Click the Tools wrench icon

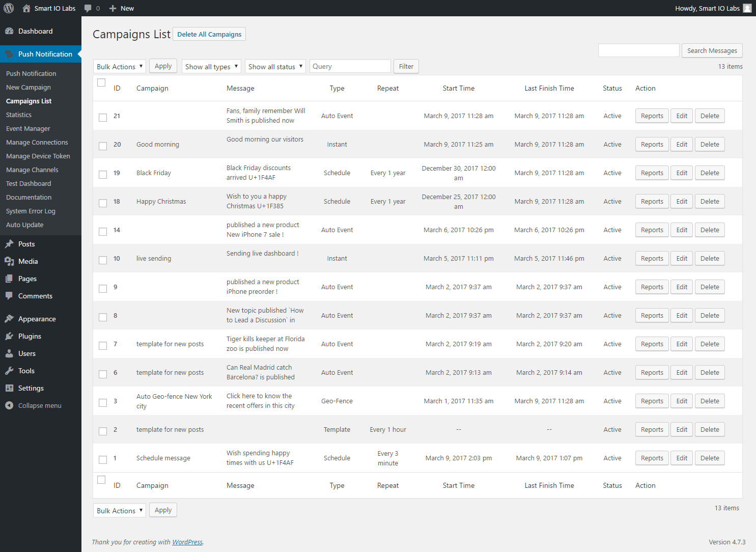click(x=9, y=371)
